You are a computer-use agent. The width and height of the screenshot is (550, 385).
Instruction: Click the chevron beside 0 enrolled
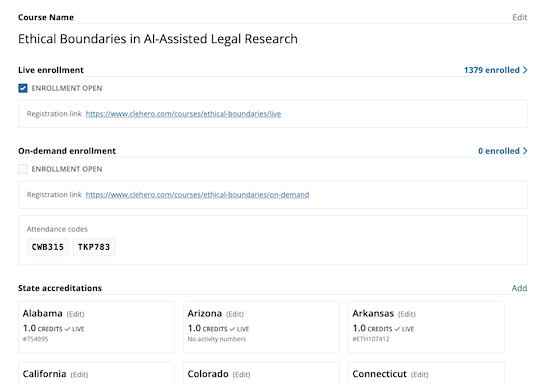point(525,151)
